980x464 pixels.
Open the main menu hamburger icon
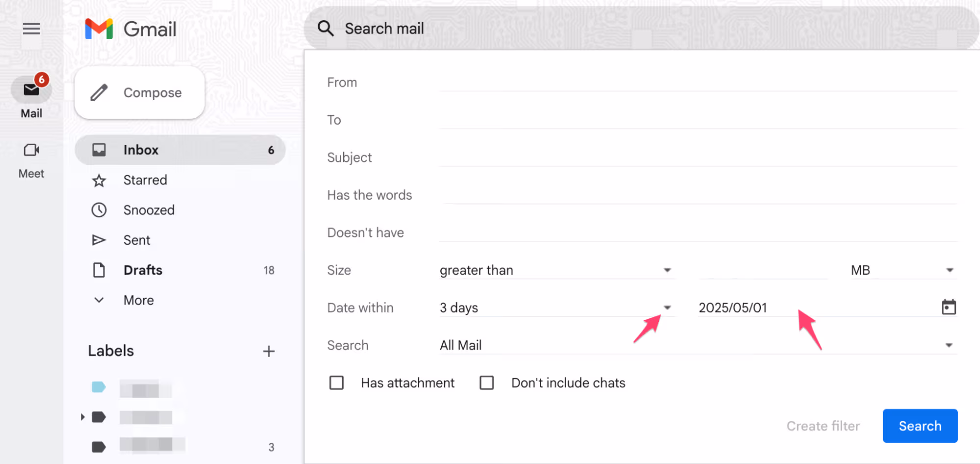[31, 28]
